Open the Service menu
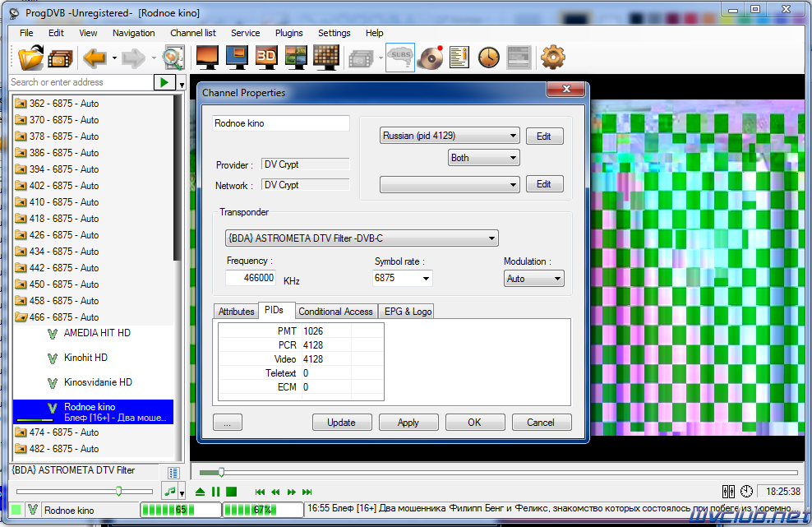812x527 pixels. pos(246,33)
